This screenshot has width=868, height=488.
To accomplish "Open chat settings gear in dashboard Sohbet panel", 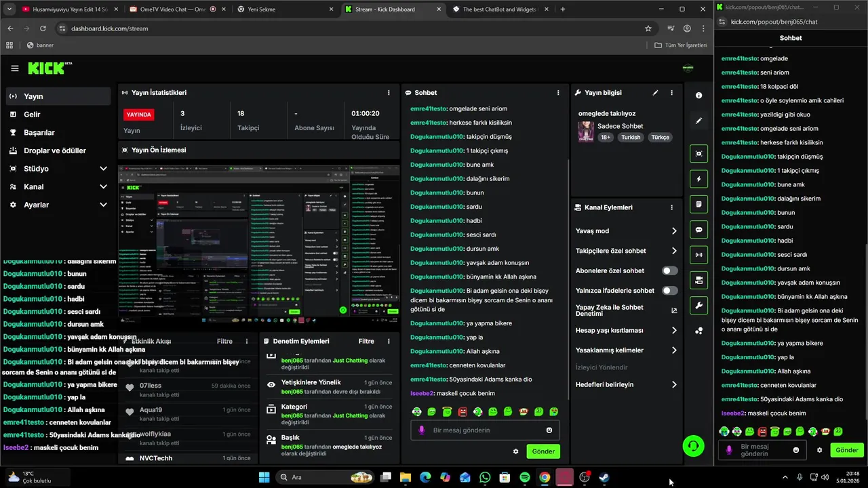I will 515,451.
